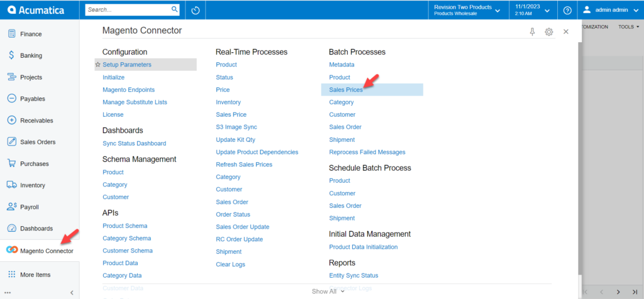Viewport: 644px width, 299px height.
Task: Click the Acumatica logo
Action: (36, 10)
